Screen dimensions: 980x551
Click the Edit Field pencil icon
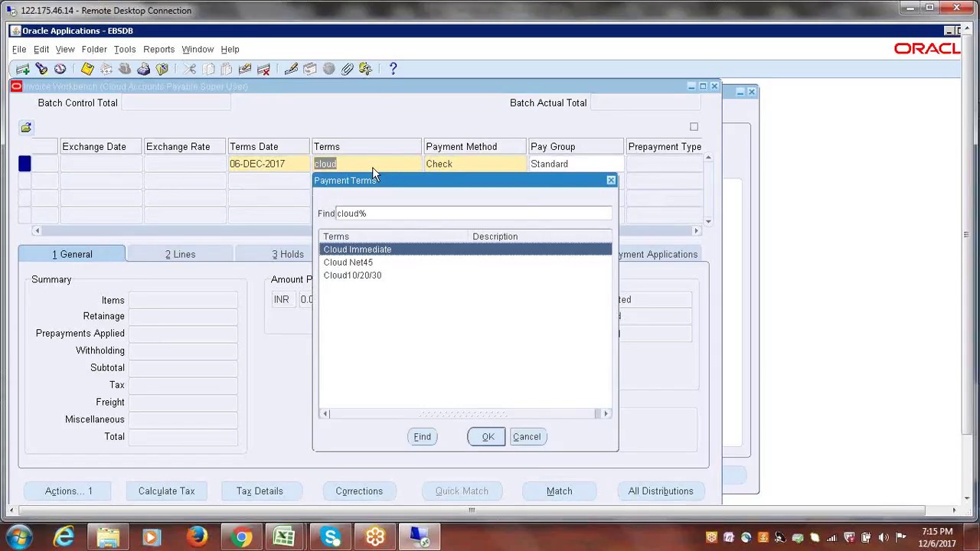pos(291,69)
